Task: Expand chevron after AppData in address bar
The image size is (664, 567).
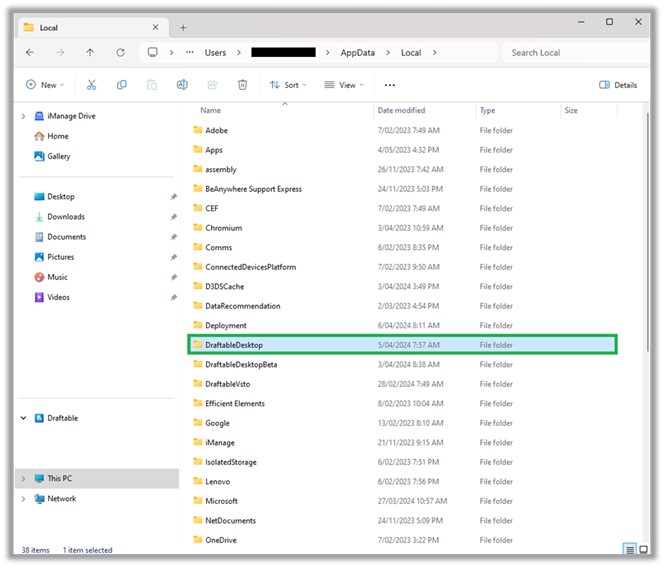Action: pyautogui.click(x=388, y=53)
